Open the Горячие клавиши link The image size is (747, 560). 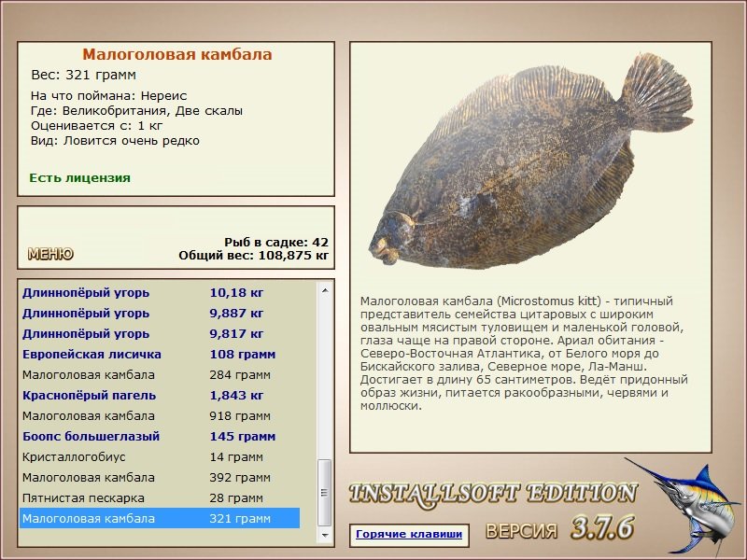click(409, 534)
